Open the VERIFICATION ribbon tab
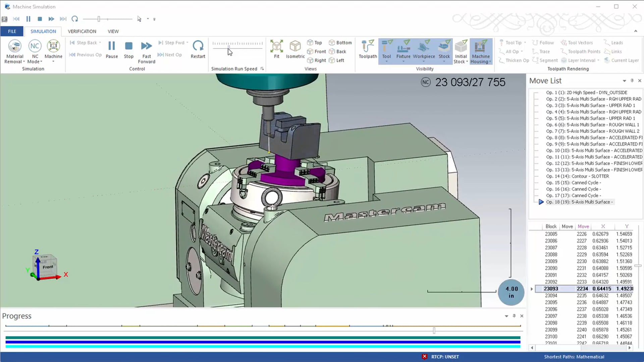This screenshot has width=644, height=362. click(82, 31)
